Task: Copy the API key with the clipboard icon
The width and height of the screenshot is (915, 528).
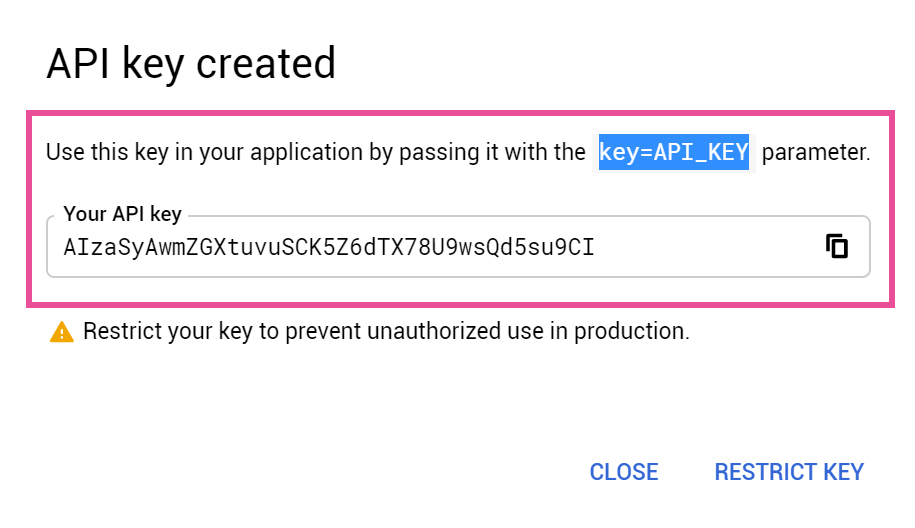Action: pos(837,246)
